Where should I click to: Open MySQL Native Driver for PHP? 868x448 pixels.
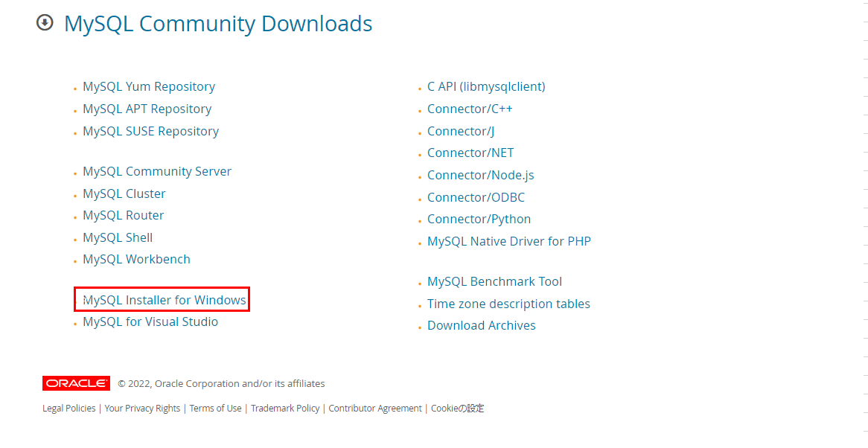(x=509, y=241)
